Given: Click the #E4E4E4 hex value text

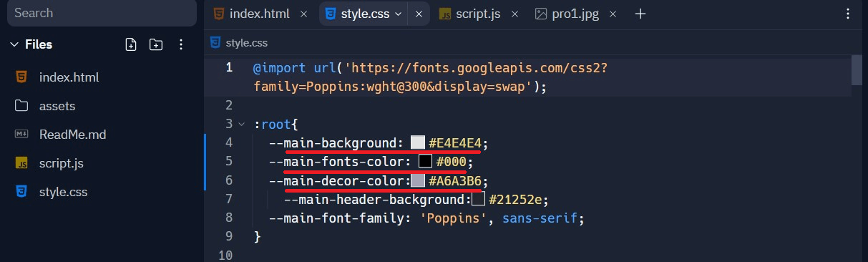Looking at the screenshot, I should (455, 142).
